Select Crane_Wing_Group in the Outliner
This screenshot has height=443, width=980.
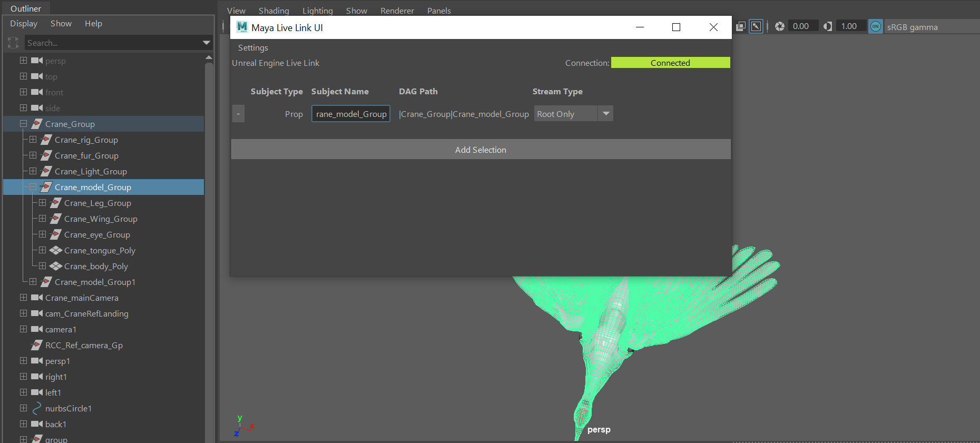(x=101, y=219)
